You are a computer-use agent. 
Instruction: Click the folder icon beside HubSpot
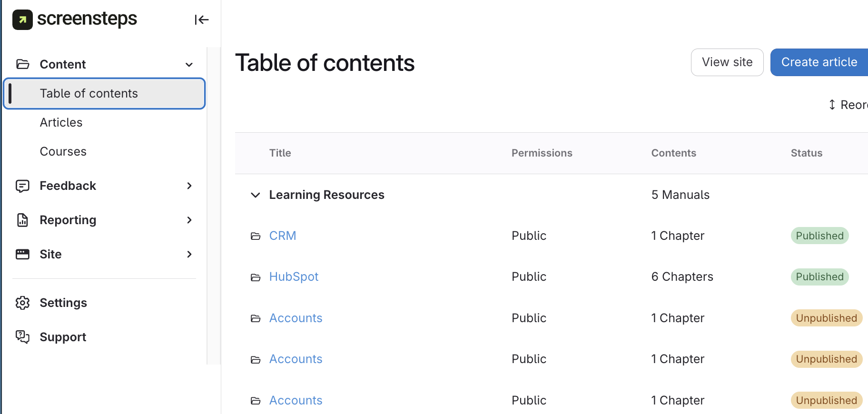(256, 277)
